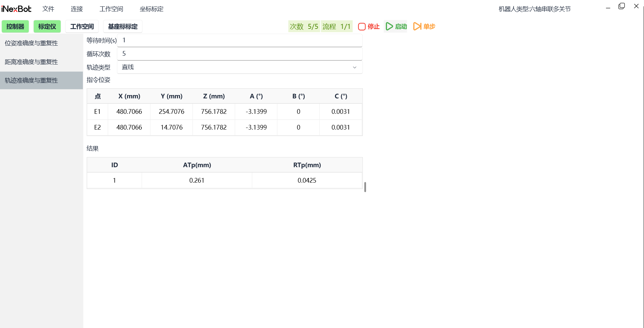Viewport: 644px width, 328px height.
Task: Click the dropdown chevron next to 直线
Action: coord(354,67)
